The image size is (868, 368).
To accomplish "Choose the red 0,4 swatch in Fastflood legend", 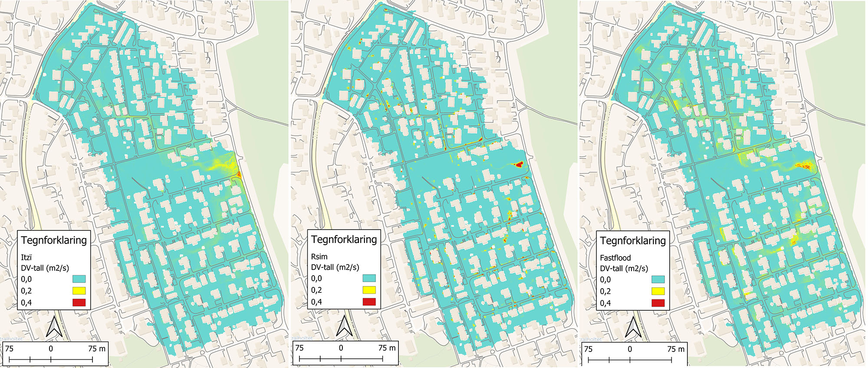I will coord(658,303).
